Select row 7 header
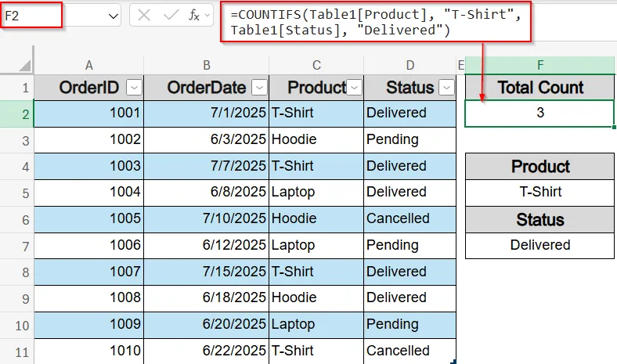Screen dimensions: 617x364 click(x=17, y=246)
